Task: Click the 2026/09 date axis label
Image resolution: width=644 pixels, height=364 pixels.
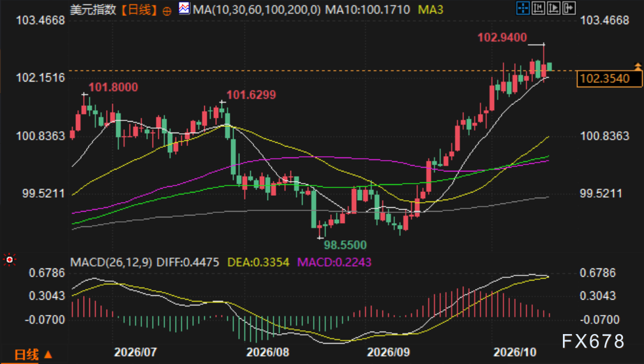Action: (388, 352)
